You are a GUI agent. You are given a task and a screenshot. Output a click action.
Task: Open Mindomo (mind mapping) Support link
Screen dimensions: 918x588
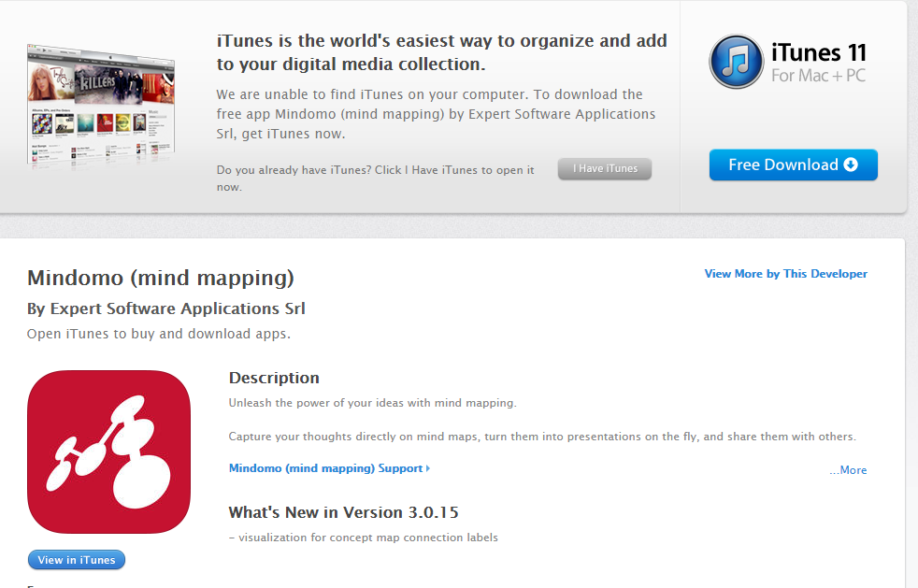click(x=329, y=468)
